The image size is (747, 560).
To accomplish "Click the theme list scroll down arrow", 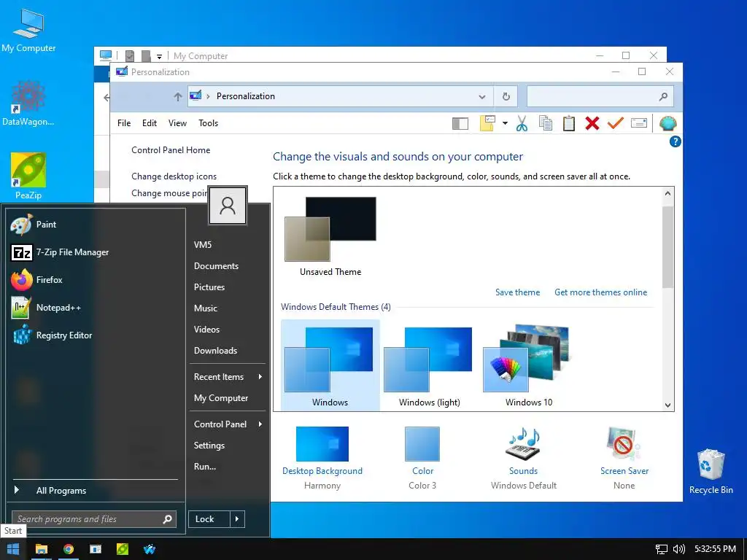I will [668, 405].
